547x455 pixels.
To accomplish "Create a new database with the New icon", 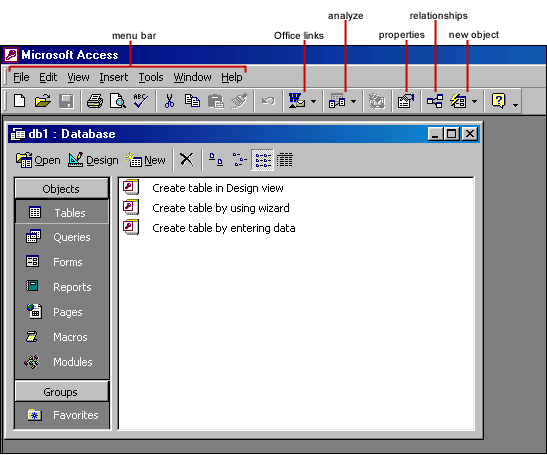I will (x=20, y=101).
